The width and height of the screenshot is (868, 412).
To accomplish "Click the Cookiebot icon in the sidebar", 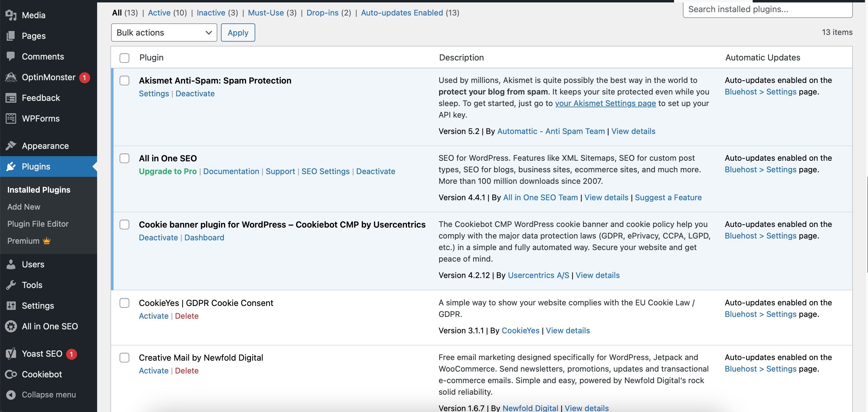I will pos(11,374).
